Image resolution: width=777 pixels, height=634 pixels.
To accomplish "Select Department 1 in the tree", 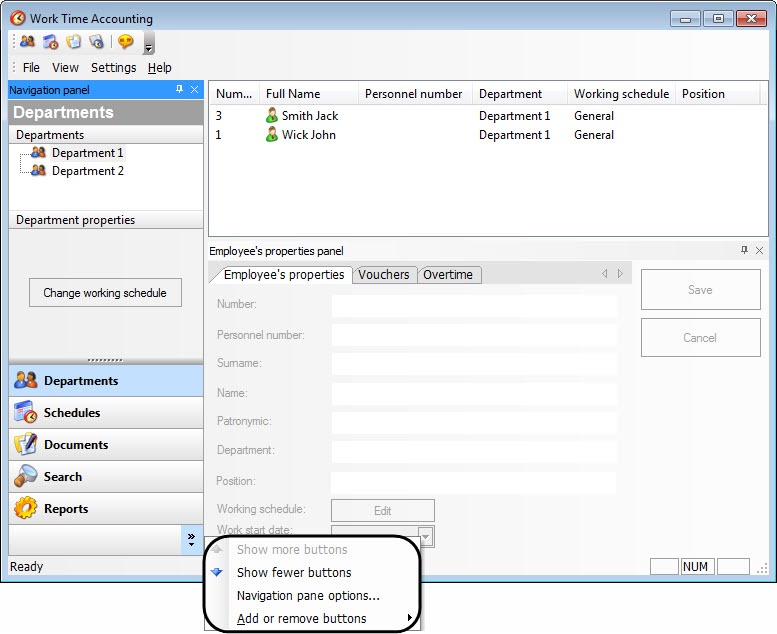I will pyautogui.click(x=88, y=153).
